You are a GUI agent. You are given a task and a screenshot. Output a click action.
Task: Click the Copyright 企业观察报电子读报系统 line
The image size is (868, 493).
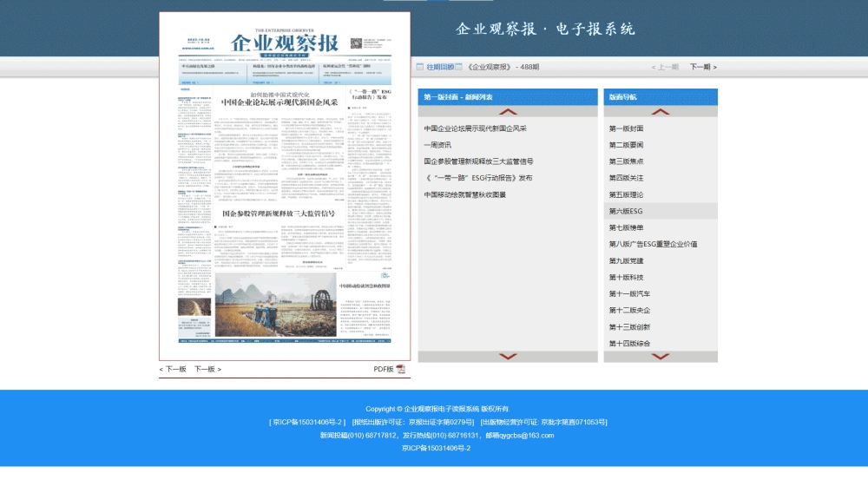click(x=437, y=409)
